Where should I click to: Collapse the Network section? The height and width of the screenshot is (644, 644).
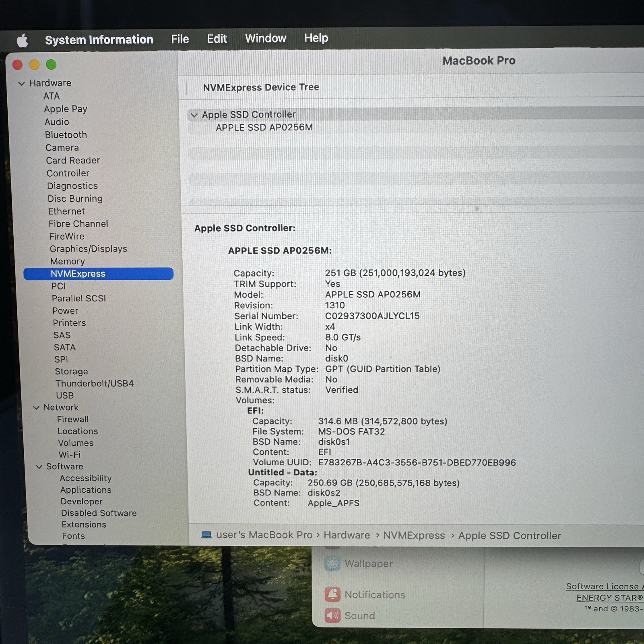tap(36, 408)
